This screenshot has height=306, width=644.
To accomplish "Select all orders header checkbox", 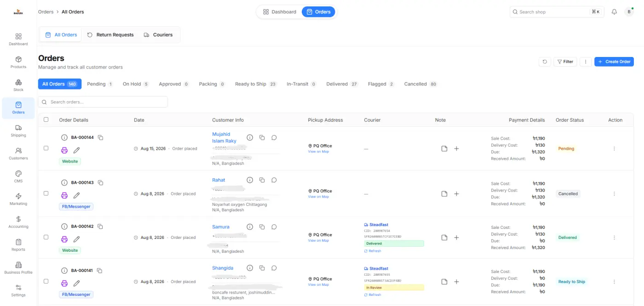I will 46,119.
